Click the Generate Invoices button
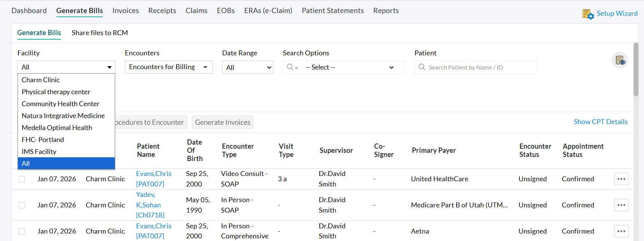Viewport: 644px width, 241px height. (x=223, y=122)
